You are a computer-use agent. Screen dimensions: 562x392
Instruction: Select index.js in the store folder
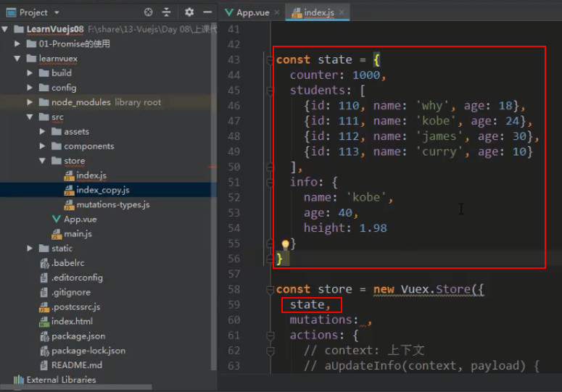(x=91, y=175)
